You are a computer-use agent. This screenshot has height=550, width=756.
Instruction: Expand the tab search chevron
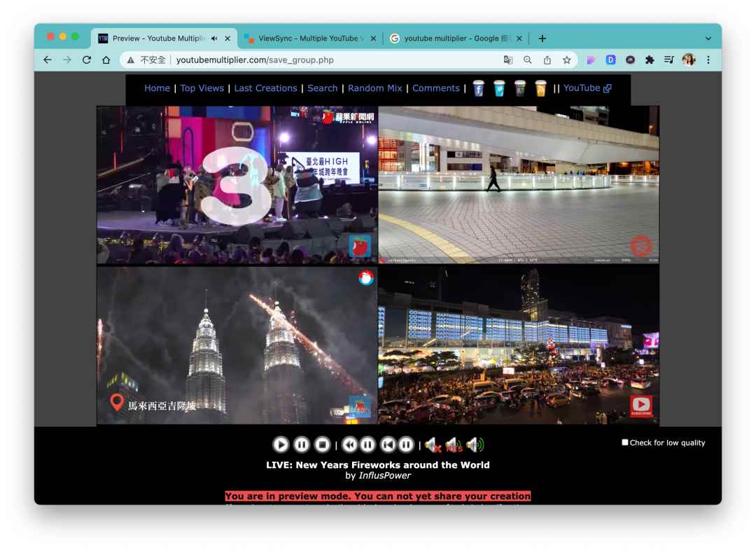click(708, 39)
